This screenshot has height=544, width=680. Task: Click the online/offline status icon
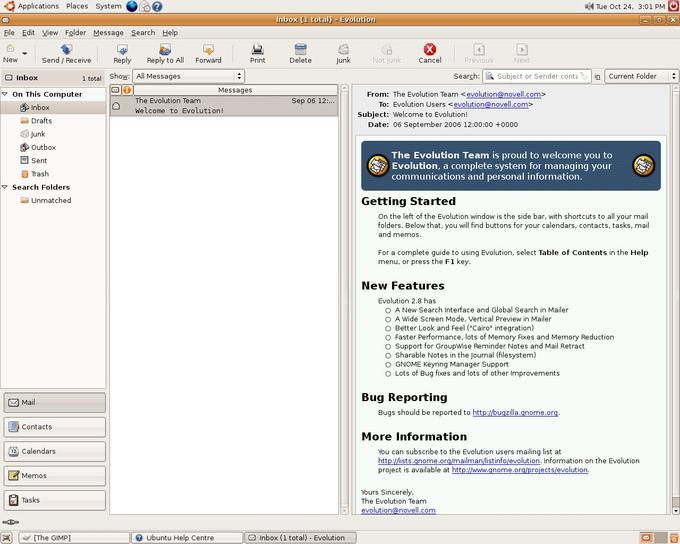[10, 522]
